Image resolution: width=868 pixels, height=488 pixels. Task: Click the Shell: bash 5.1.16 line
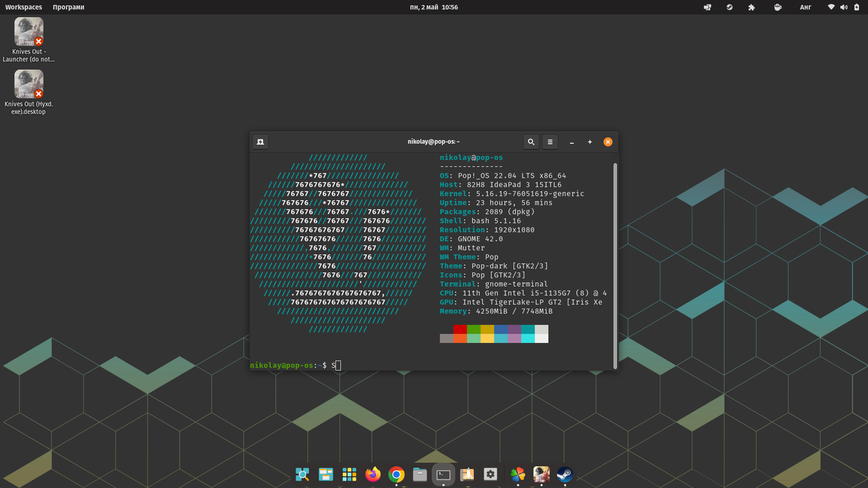coord(480,221)
